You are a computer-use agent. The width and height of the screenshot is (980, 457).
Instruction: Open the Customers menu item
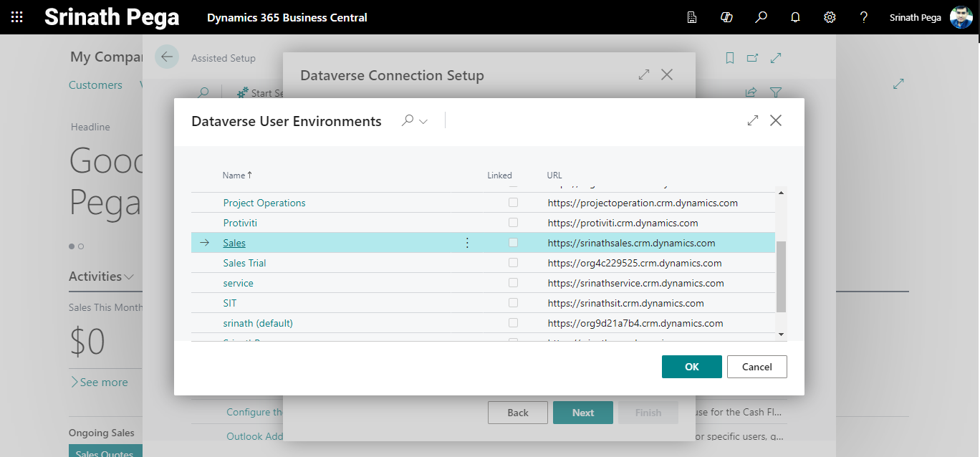click(x=95, y=85)
